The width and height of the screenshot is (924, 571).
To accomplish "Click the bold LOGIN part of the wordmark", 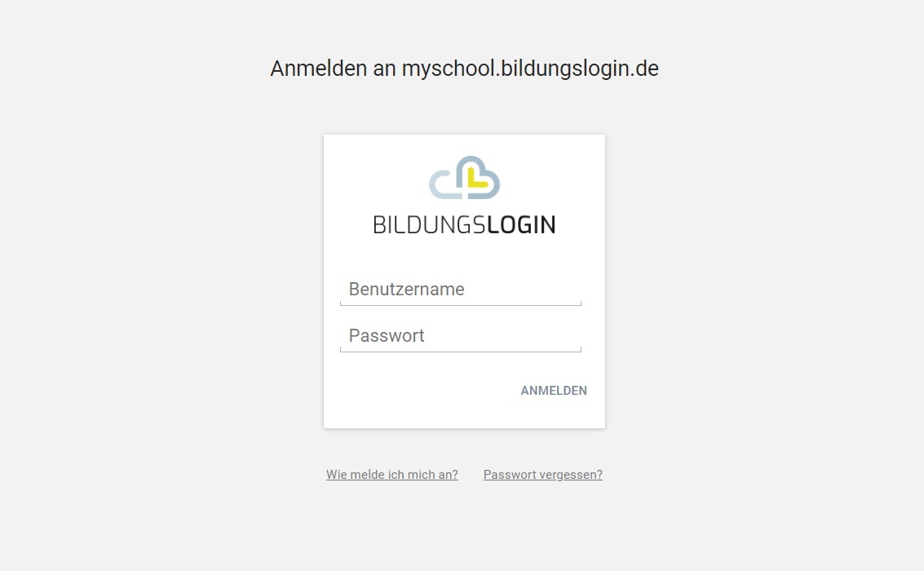I will tap(521, 224).
